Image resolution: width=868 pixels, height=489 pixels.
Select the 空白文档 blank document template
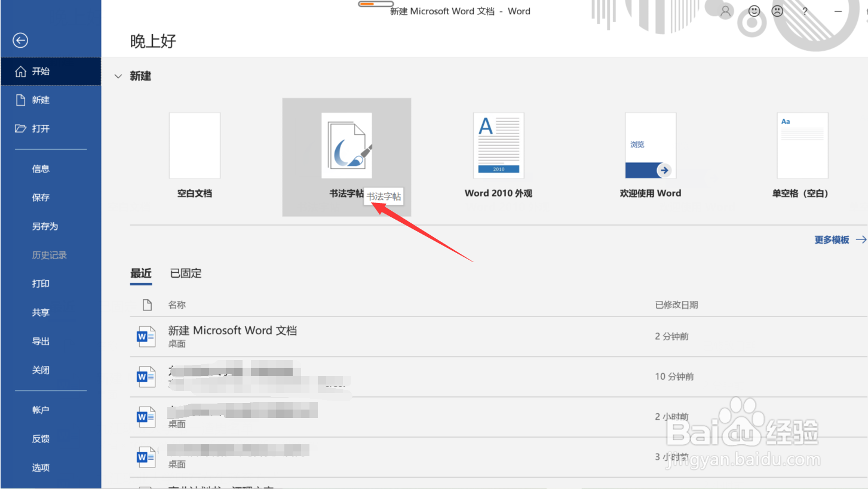pyautogui.click(x=195, y=156)
